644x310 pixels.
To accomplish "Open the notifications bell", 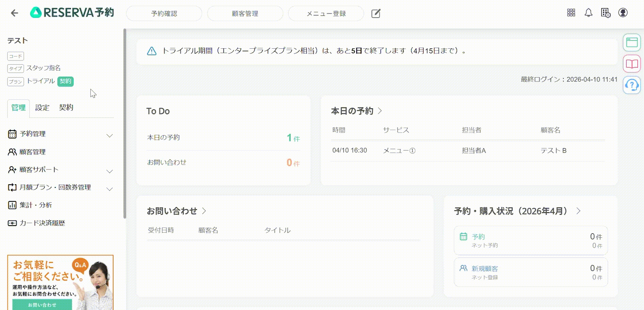I will [588, 13].
